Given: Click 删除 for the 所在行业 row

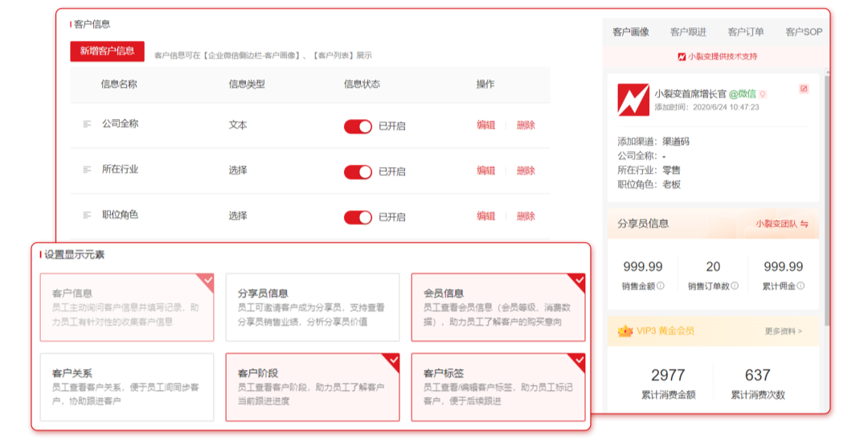Looking at the screenshot, I should point(526,171).
